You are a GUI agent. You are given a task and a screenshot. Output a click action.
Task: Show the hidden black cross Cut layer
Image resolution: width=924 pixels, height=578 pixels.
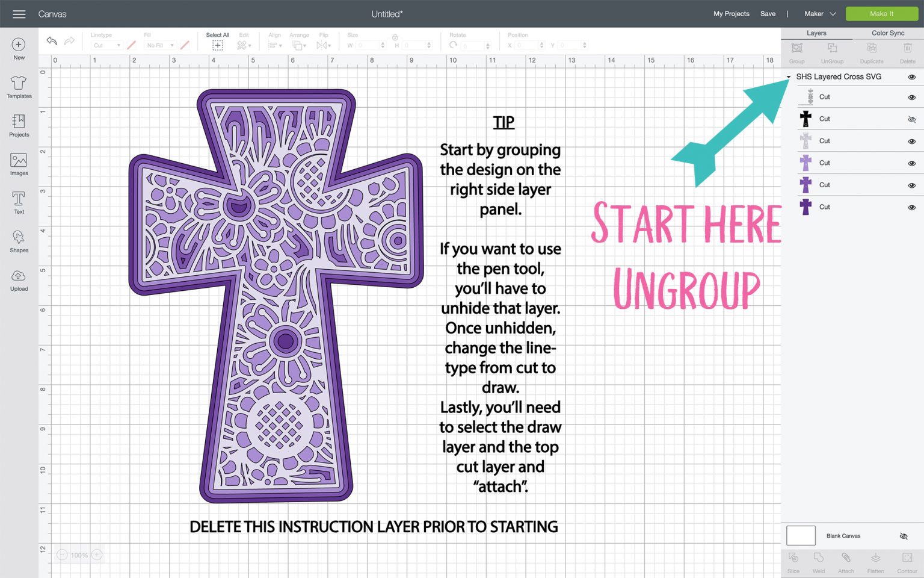pos(911,119)
